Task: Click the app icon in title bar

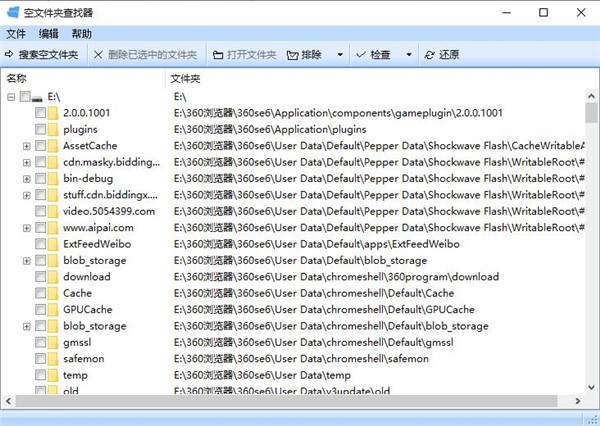Action: 13,12
